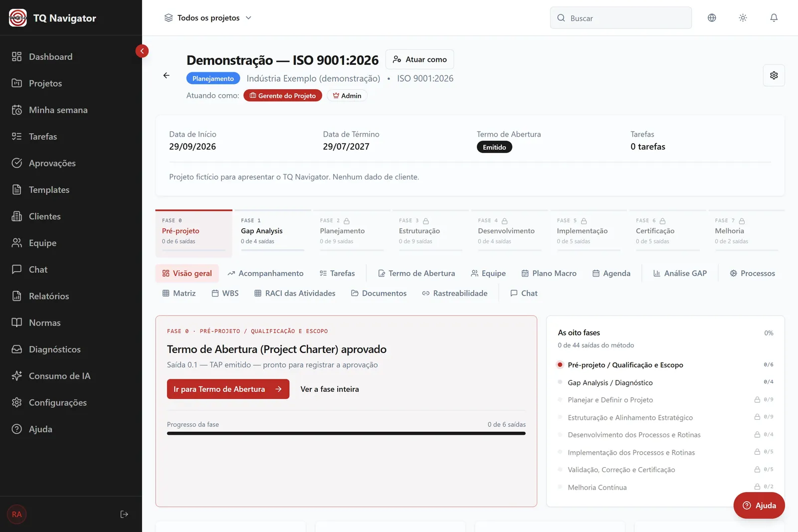Open Diagnósticos in the sidebar
Viewport: 798px width, 532px height.
(71, 349)
